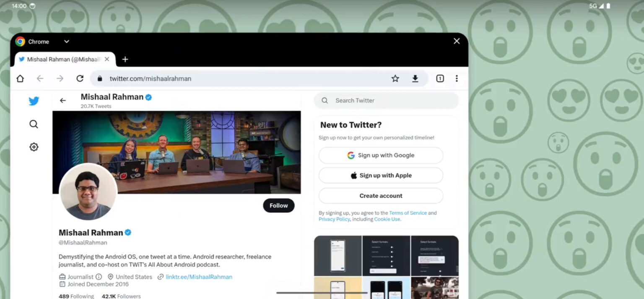The image size is (644, 299).
Task: Reload the page
Action: 80,78
